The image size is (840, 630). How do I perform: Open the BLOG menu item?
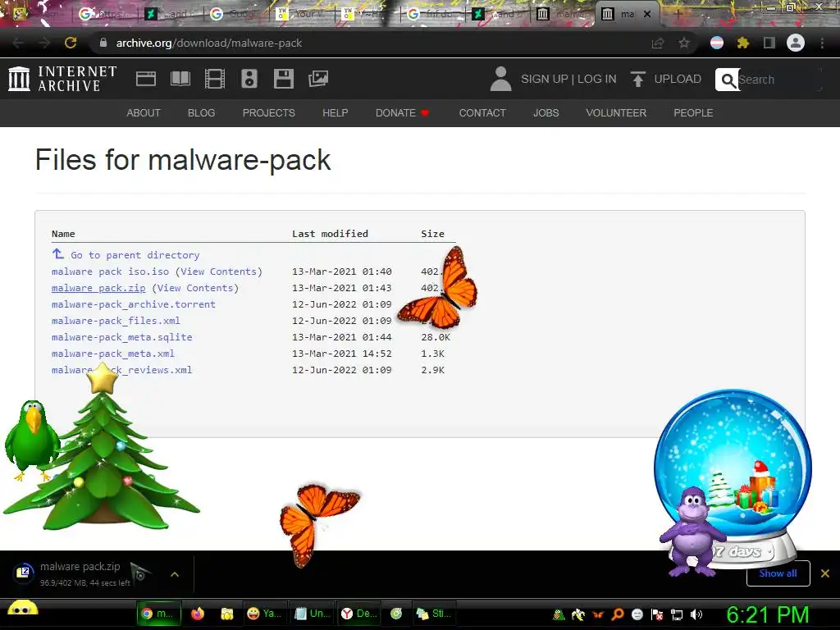tap(202, 113)
